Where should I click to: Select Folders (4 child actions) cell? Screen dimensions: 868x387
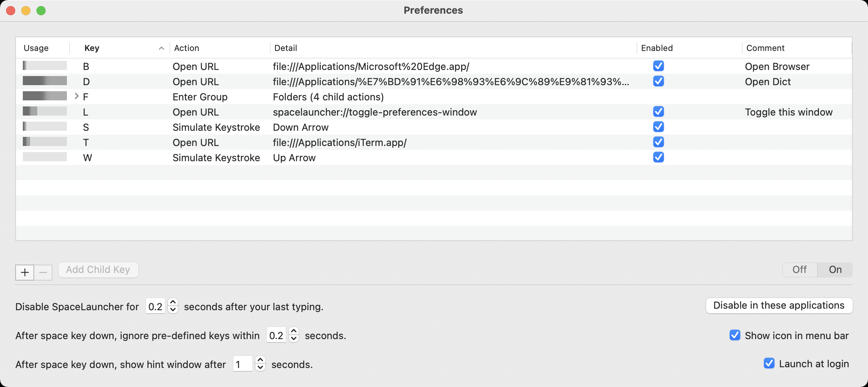tap(328, 97)
